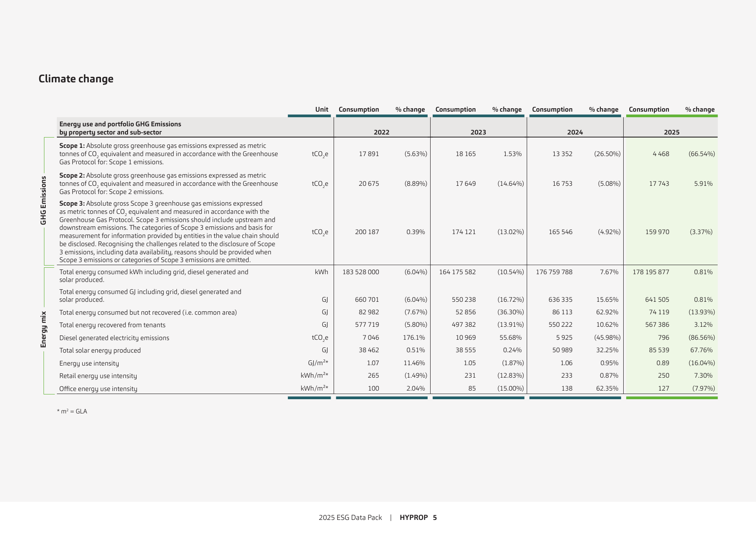Click the 2023 year header
The height and width of the screenshot is (535, 756).
click(x=478, y=132)
